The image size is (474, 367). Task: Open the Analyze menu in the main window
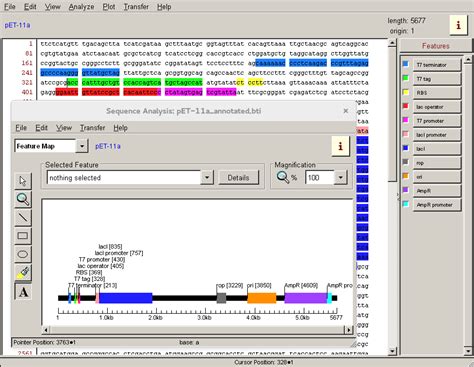tap(81, 7)
